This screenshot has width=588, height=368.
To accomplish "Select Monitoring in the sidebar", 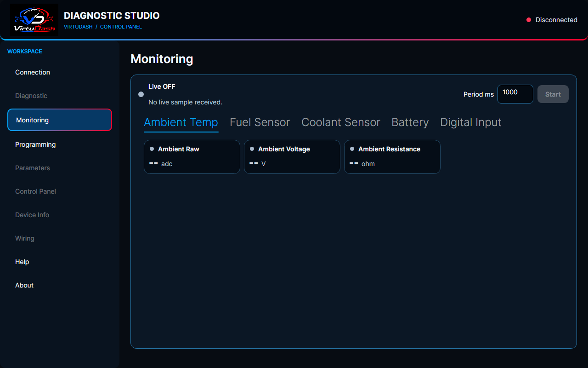I will [x=60, y=120].
